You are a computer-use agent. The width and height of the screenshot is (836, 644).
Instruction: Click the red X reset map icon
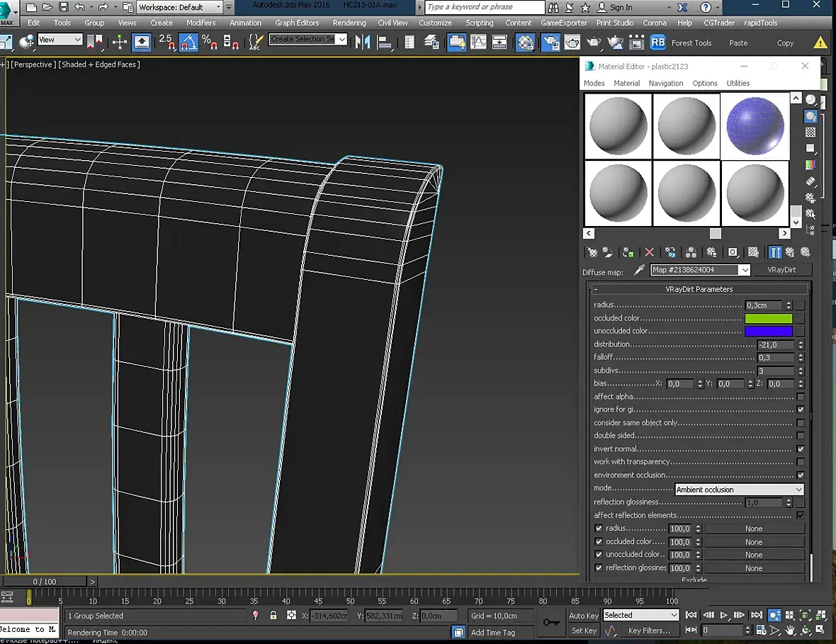(x=649, y=252)
